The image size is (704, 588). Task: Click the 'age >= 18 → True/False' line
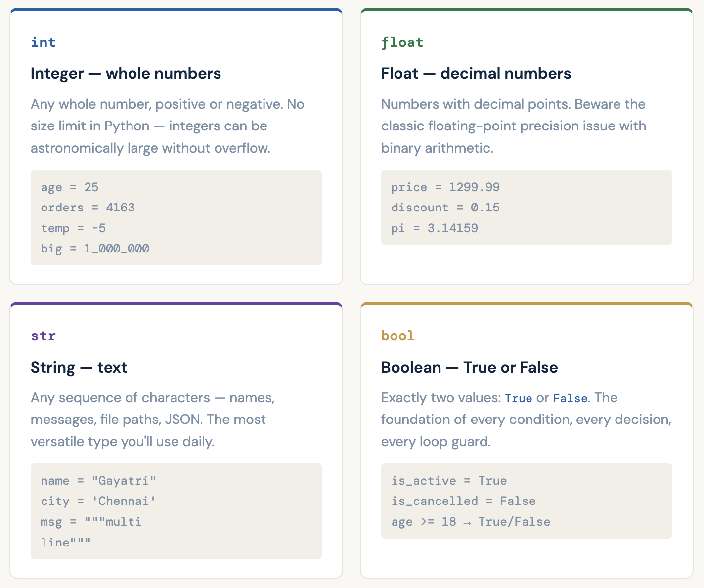click(x=471, y=522)
